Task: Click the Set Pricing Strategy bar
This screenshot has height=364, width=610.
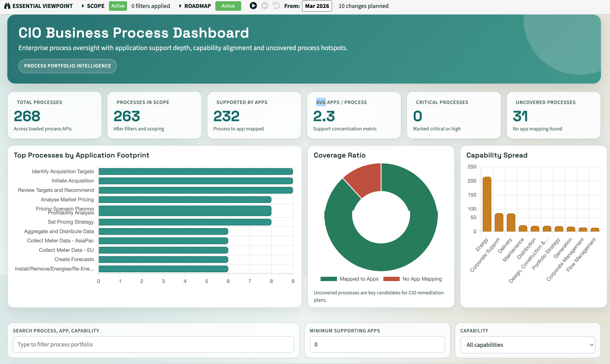Action: (185, 222)
